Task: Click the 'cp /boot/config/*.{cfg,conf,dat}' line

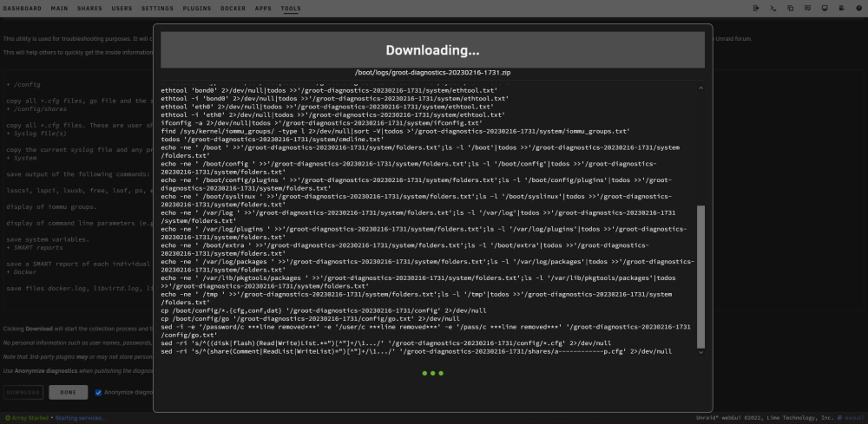Action: tap(323, 310)
